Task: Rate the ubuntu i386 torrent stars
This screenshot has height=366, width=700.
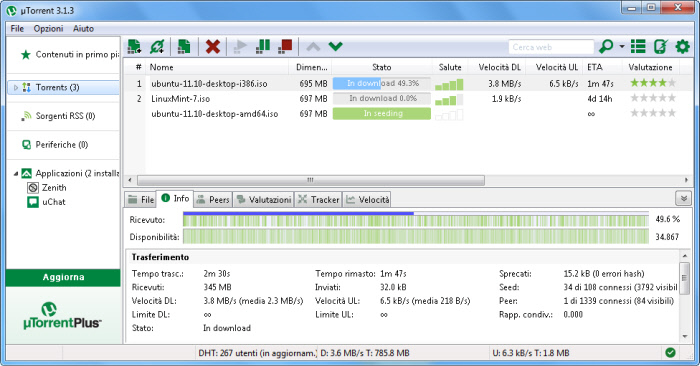Action: [x=653, y=83]
